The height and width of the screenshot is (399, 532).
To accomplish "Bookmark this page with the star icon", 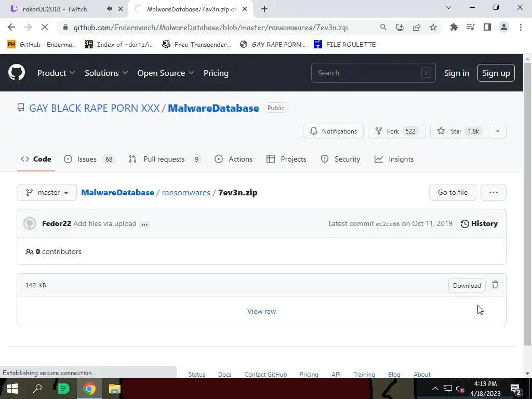I will (433, 28).
